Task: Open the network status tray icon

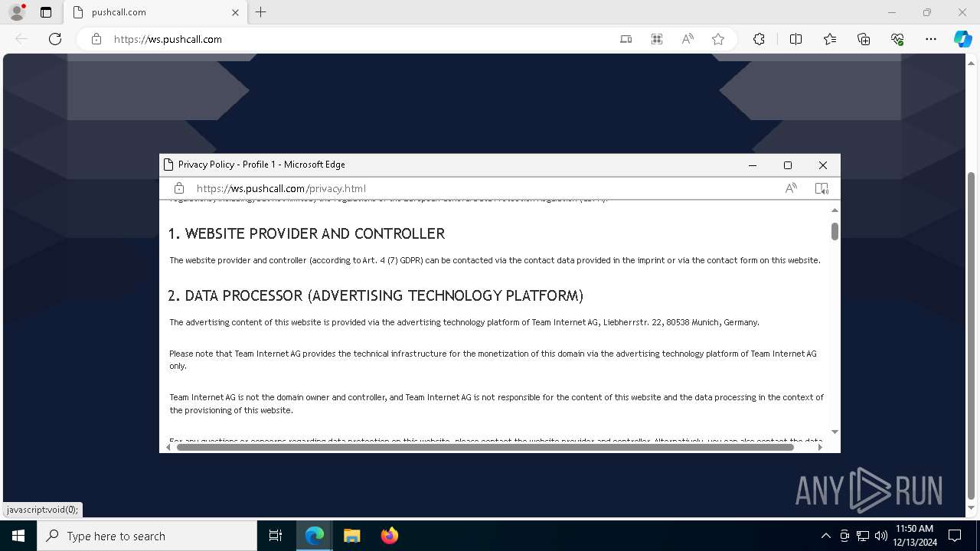Action: [x=863, y=536]
